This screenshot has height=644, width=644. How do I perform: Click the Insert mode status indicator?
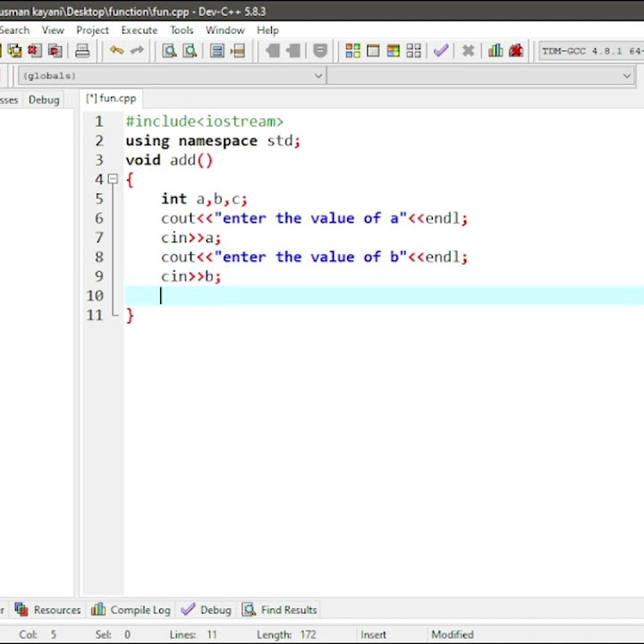[x=373, y=634]
